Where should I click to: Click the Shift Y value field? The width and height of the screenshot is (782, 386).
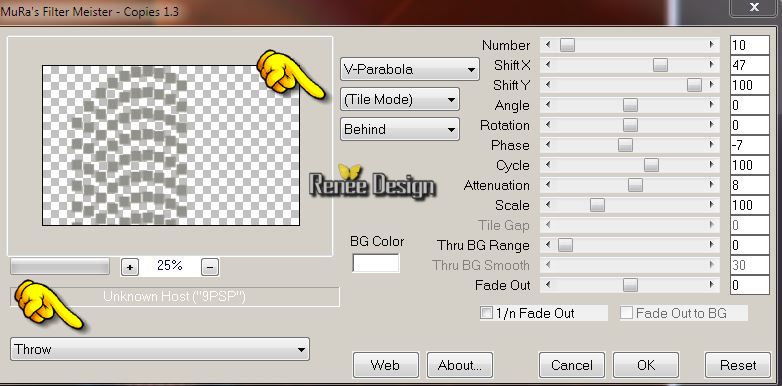(x=750, y=85)
